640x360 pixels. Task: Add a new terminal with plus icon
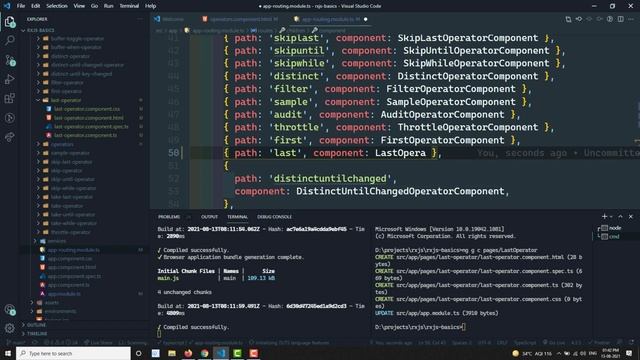[x=604, y=216]
